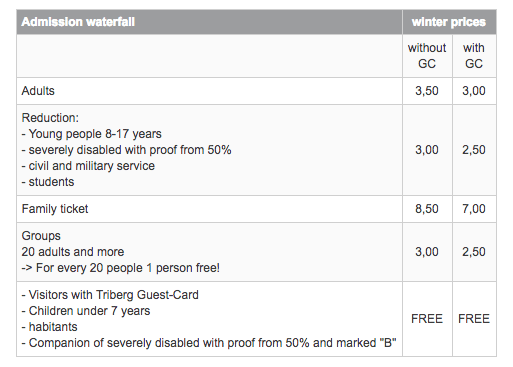513x367 pixels.
Task: Click Family ticket price 8,50
Action: point(427,209)
